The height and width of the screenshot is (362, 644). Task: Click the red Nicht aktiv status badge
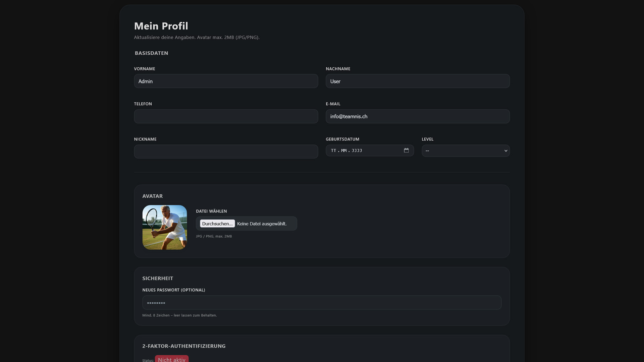click(x=172, y=359)
